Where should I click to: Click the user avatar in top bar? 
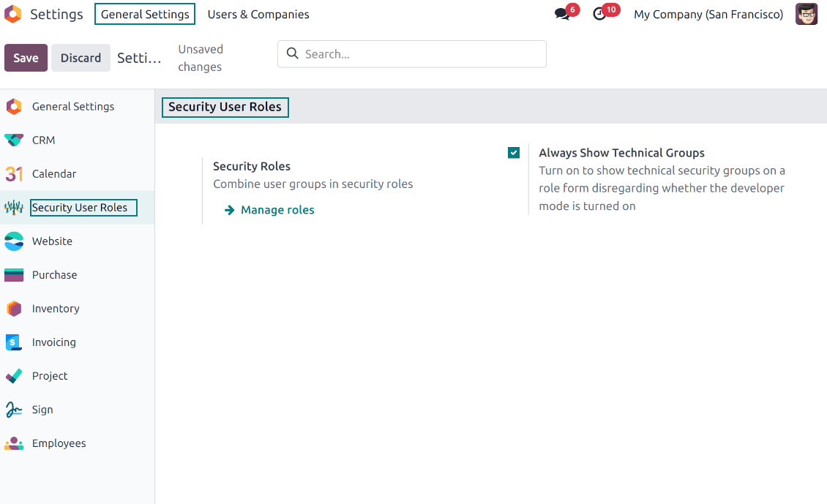(x=807, y=14)
